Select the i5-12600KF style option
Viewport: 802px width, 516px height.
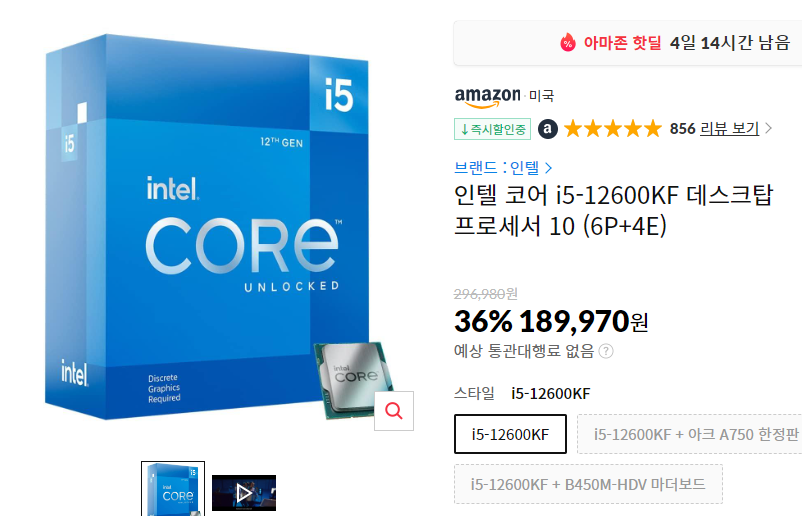tap(510, 434)
